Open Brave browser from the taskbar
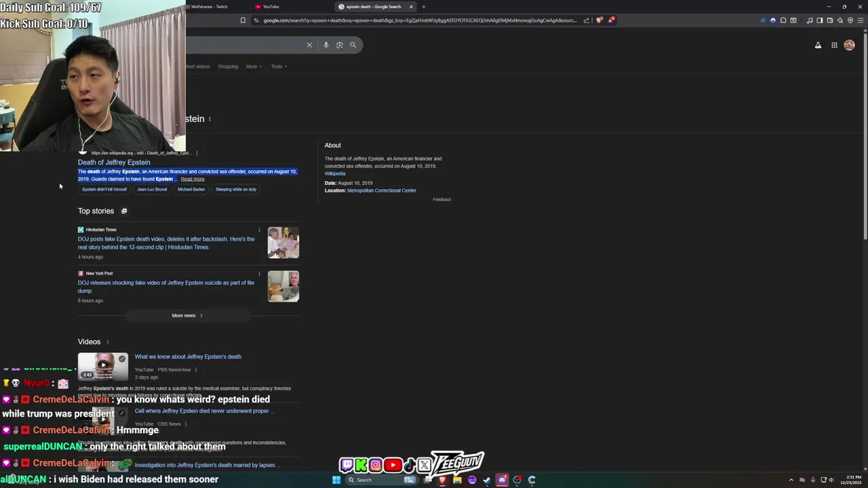868x488 pixels. click(x=442, y=480)
